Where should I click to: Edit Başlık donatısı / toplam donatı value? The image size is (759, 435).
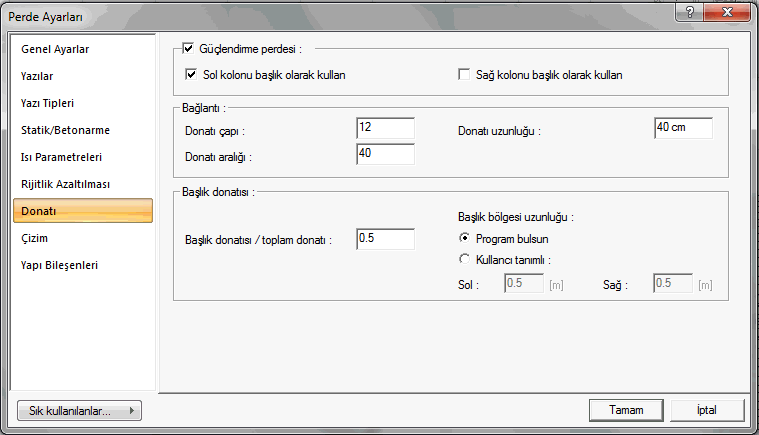tap(385, 239)
